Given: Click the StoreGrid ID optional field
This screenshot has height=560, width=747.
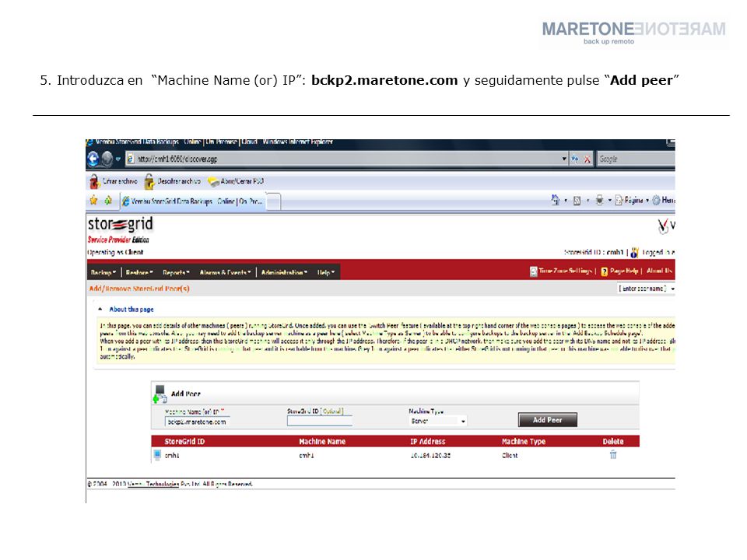Looking at the screenshot, I should [320, 421].
